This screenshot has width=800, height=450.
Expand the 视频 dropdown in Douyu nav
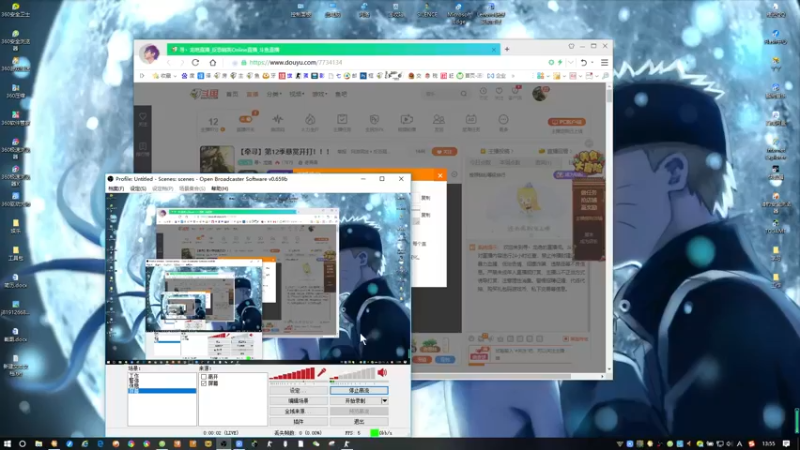click(x=296, y=94)
